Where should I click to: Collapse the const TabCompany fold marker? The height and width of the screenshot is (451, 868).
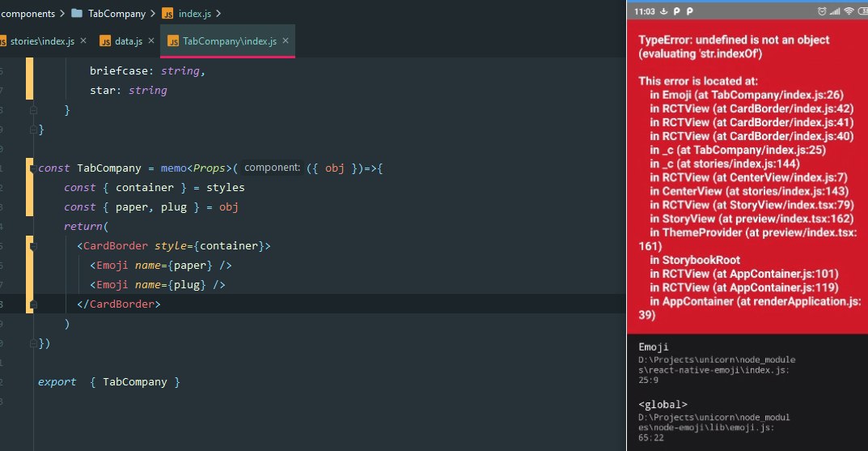[x=33, y=168]
